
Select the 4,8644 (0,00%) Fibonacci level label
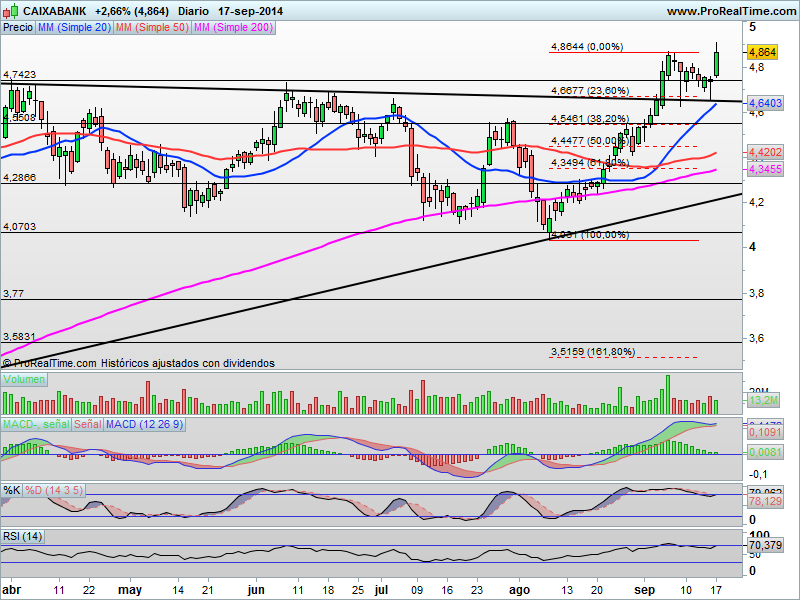pos(587,46)
